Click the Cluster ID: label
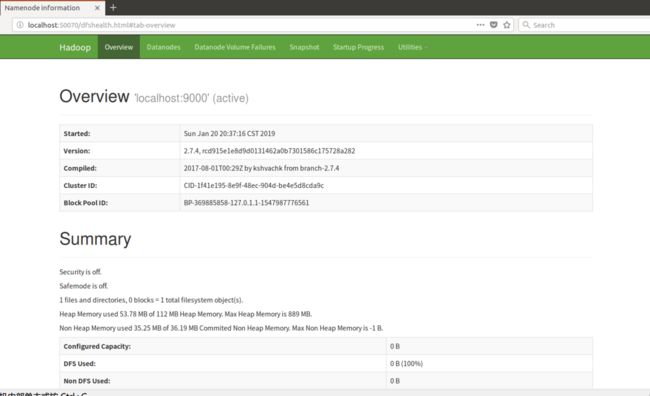Viewport: 650px width, 396px height. click(x=80, y=185)
